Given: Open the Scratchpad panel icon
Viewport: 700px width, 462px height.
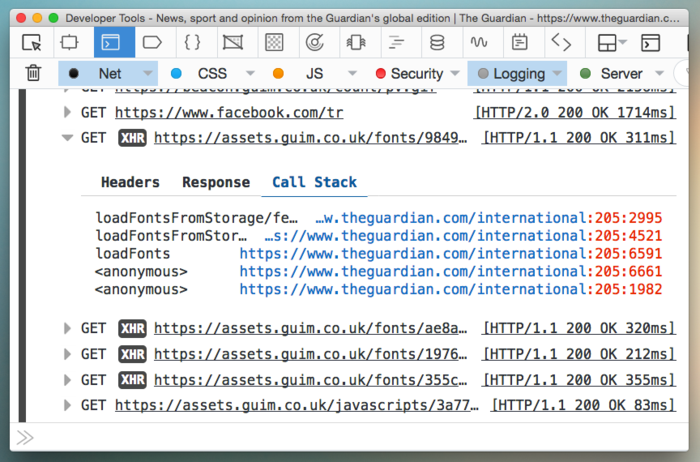Looking at the screenshot, I should click(x=520, y=42).
